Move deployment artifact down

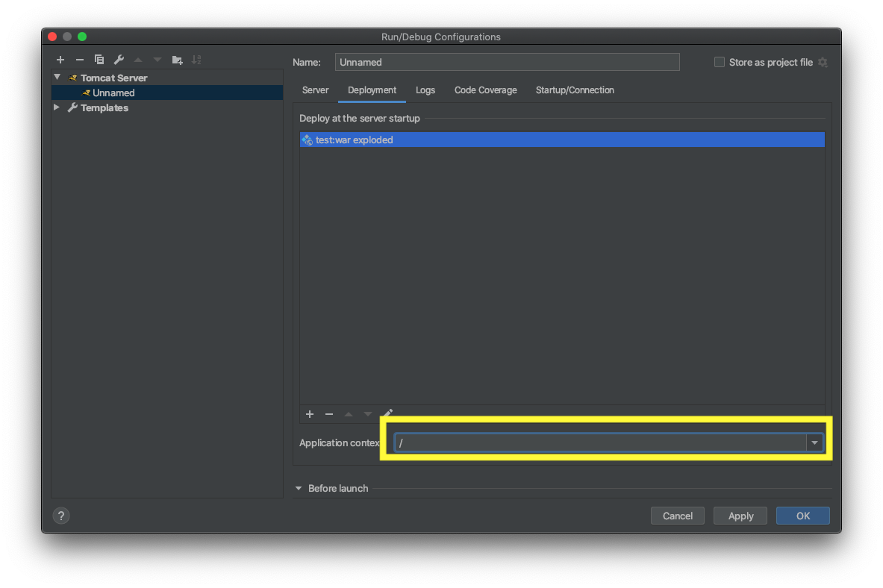pyautogui.click(x=368, y=414)
